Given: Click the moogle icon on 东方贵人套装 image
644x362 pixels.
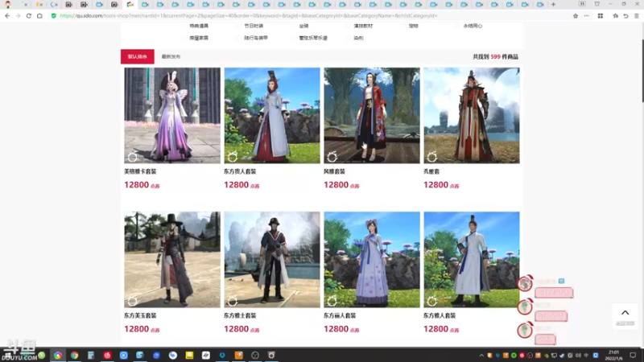Looking at the screenshot, I should pos(233,156).
